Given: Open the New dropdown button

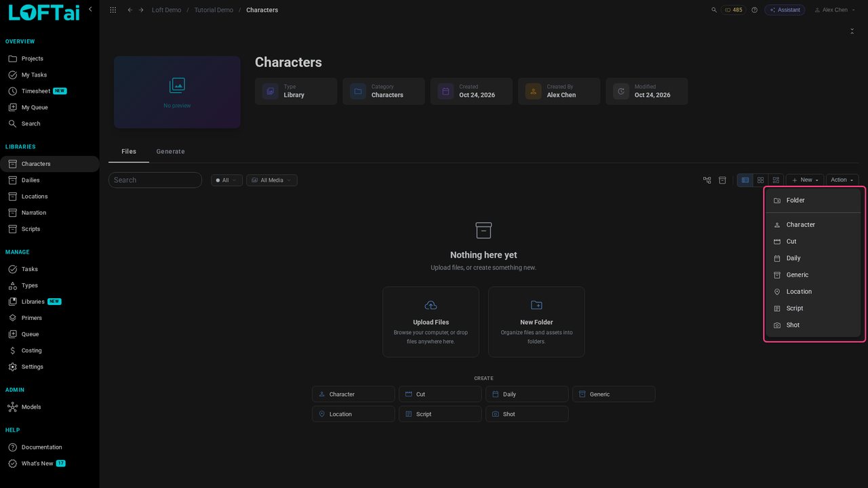Looking at the screenshot, I should [x=806, y=180].
